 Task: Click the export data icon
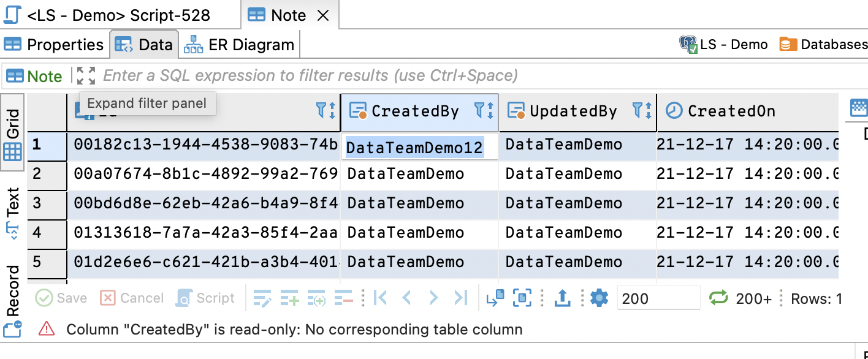[562, 298]
